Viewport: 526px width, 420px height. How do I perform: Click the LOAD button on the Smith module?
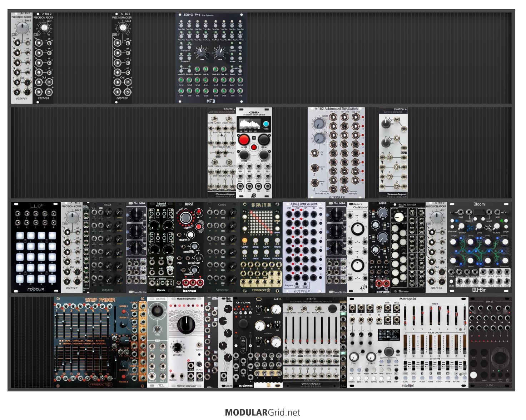(x=245, y=241)
